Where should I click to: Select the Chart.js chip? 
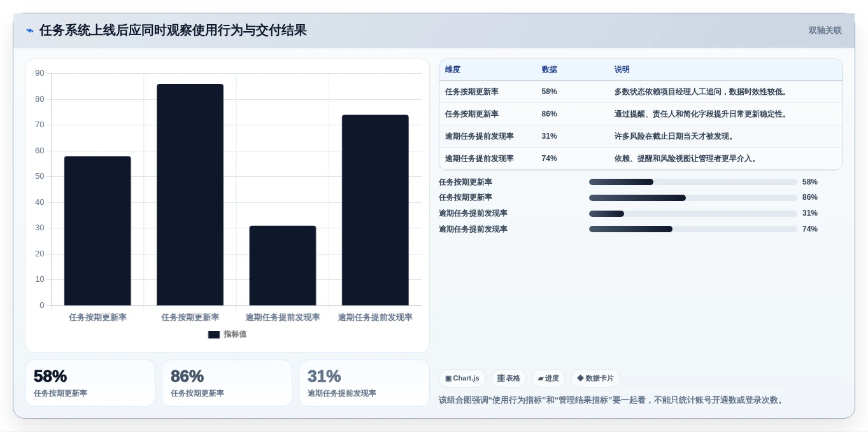tap(462, 379)
